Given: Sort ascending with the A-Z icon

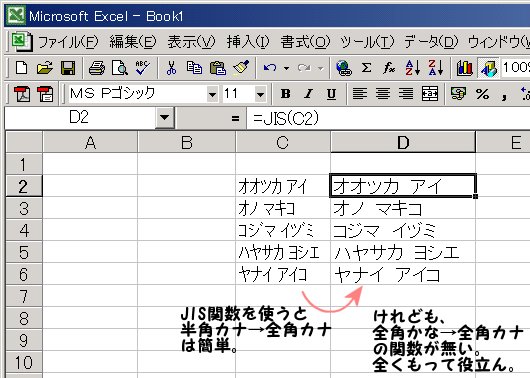Looking at the screenshot, I should tap(412, 68).
